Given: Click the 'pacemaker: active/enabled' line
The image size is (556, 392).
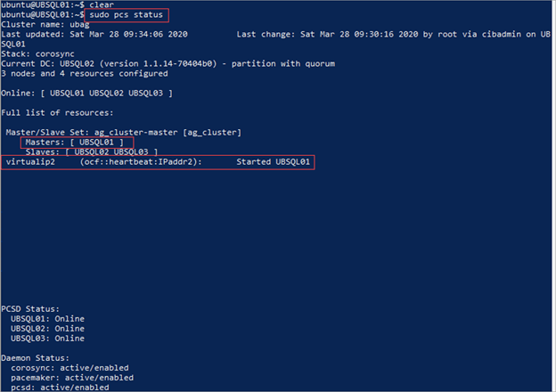Looking at the screenshot, I should point(71,377).
